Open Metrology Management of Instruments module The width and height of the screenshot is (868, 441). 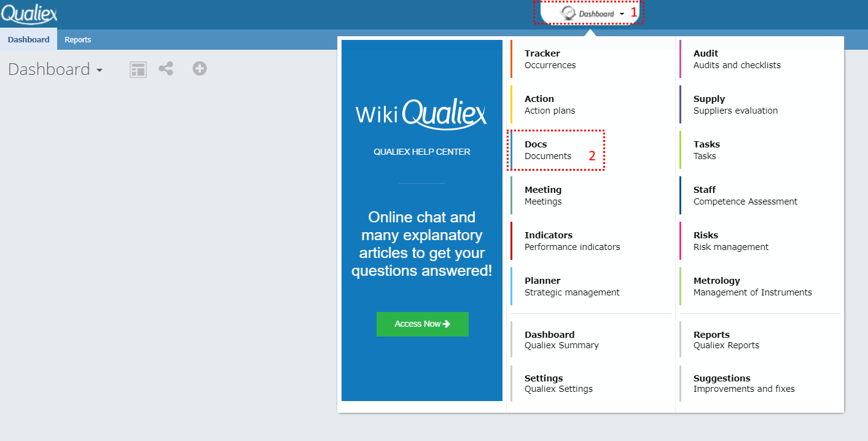[760, 286]
